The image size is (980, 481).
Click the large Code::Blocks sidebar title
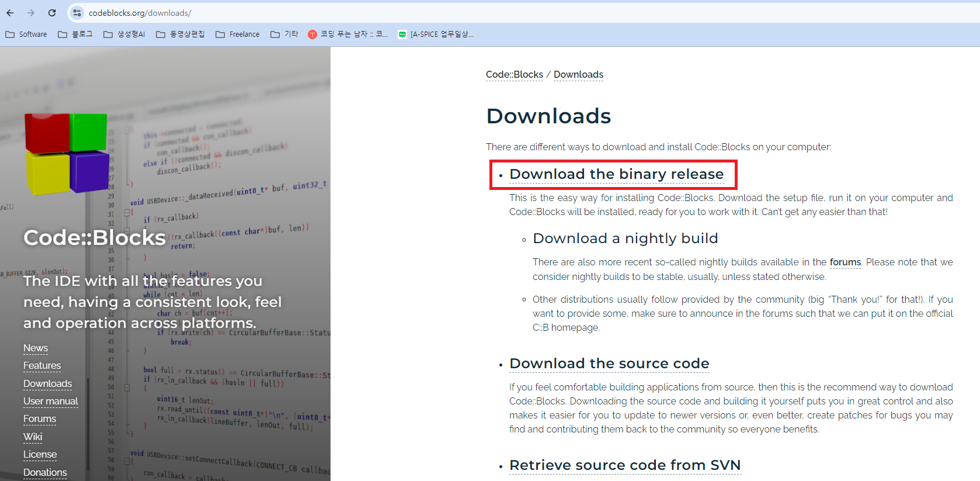95,238
